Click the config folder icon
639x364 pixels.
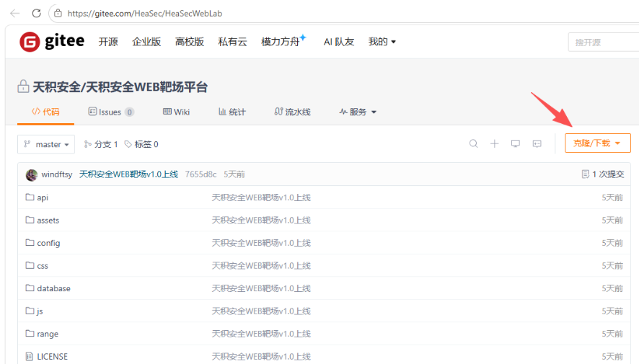tap(30, 243)
